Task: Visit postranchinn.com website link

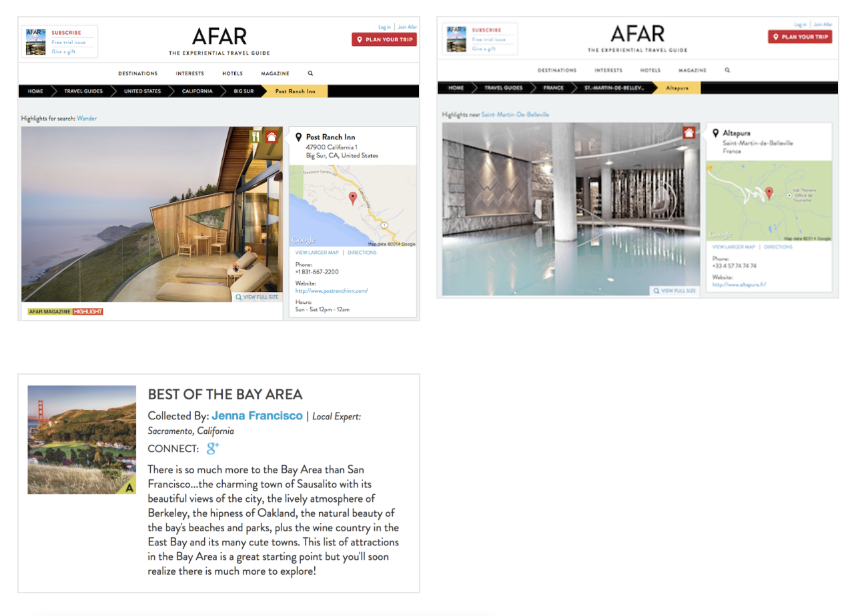Action: (x=332, y=291)
